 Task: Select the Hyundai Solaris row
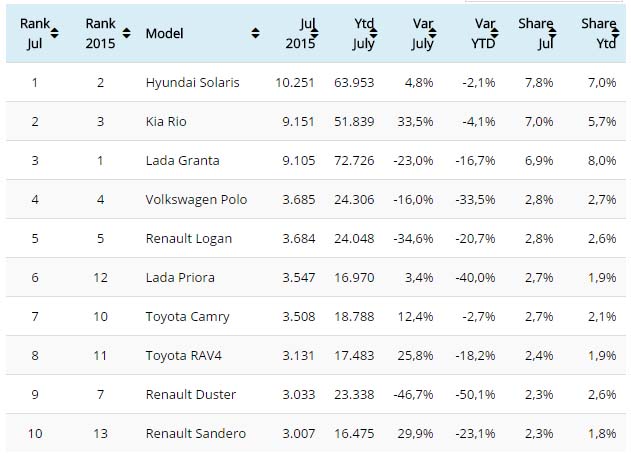coord(192,82)
